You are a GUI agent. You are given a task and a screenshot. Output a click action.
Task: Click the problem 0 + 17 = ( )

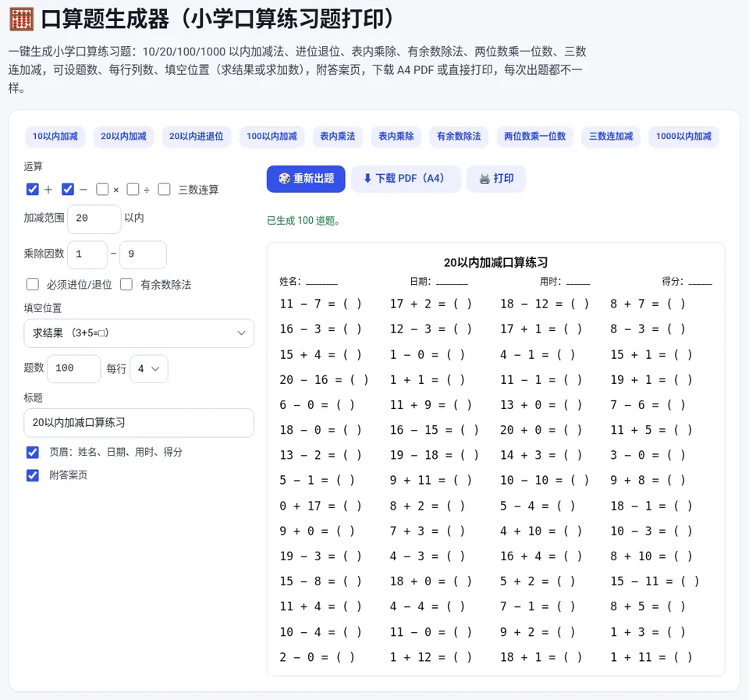[321, 506]
